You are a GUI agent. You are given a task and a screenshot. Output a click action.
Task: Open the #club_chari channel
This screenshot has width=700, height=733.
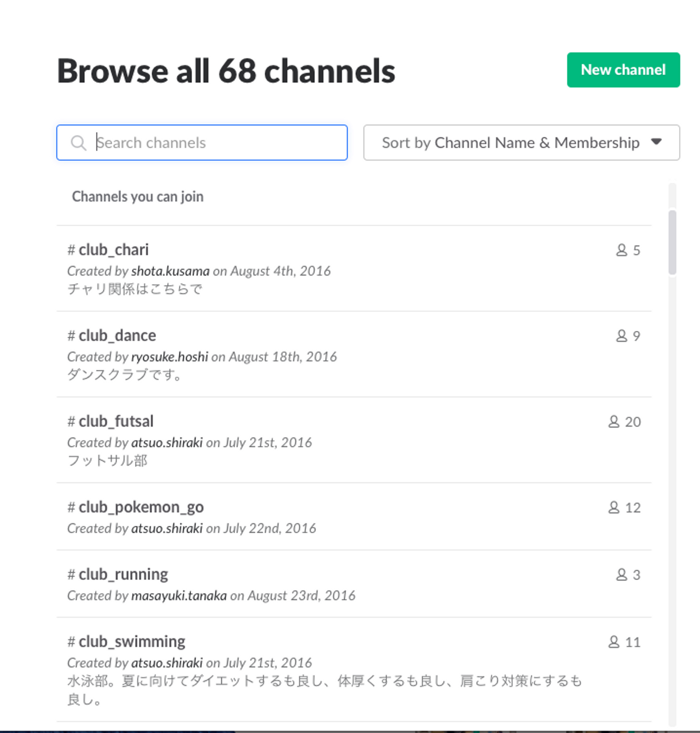[113, 250]
